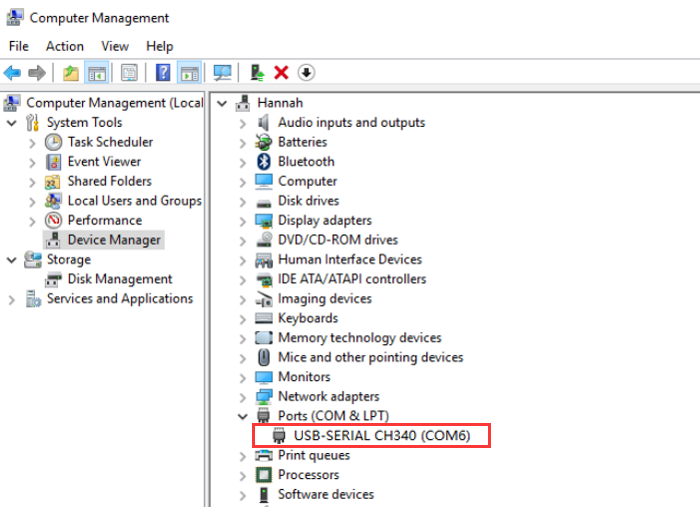Click the blue Back arrow in toolbar
700x507 pixels.
pos(13,73)
